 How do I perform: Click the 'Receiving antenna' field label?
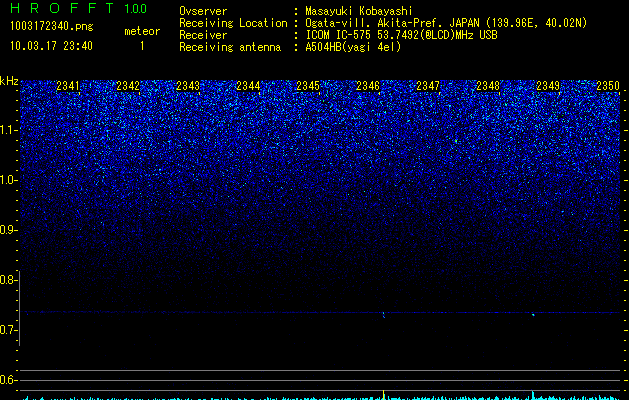click(230, 47)
